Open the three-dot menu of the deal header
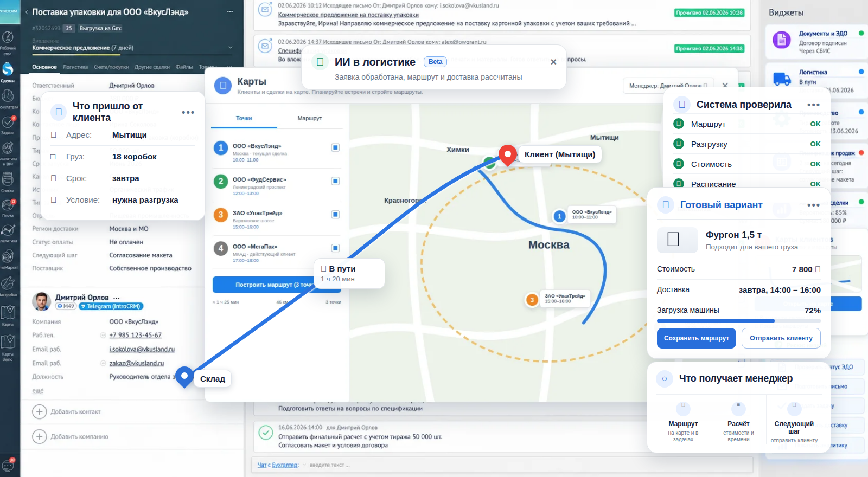Viewport: 868px width, 477px height. [x=230, y=11]
